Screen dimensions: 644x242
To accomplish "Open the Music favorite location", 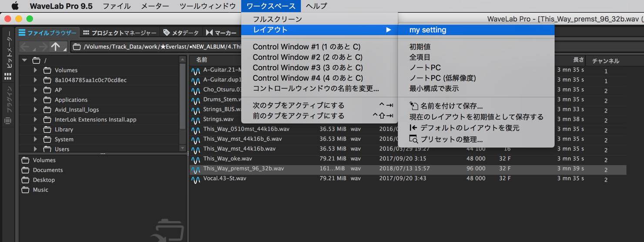I will 40,190.
